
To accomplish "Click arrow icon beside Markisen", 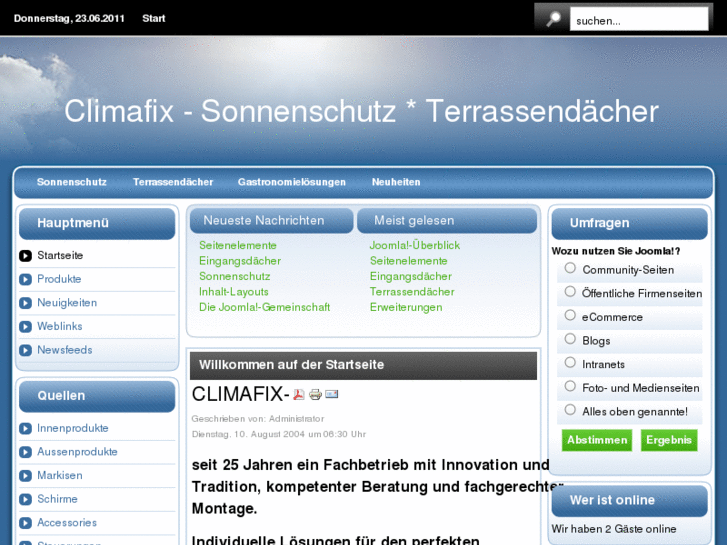I will coord(26,475).
